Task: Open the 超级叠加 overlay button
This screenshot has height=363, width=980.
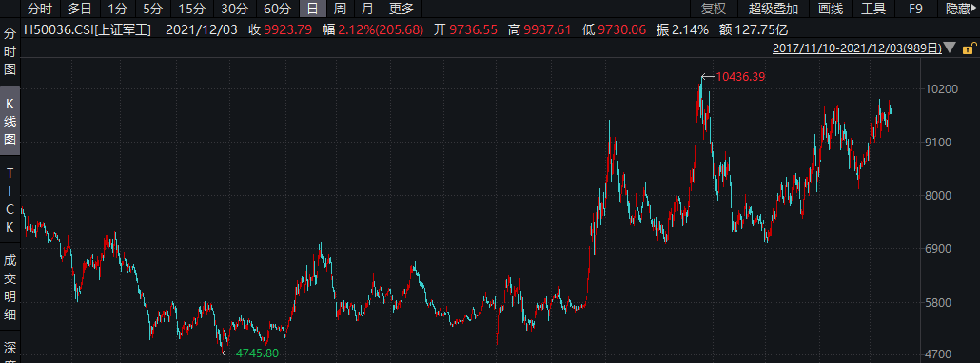Action: [x=774, y=9]
